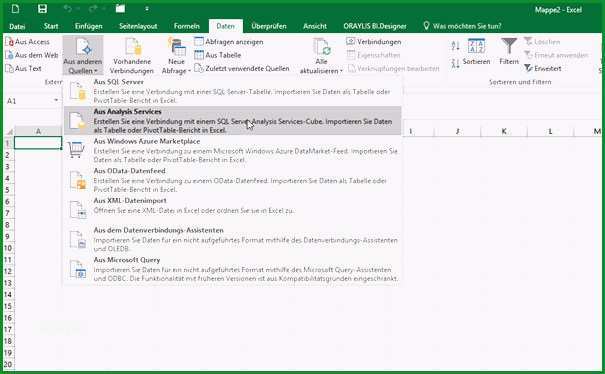Select row 5 header
The height and width of the screenshot is (374, 605).
[8, 190]
